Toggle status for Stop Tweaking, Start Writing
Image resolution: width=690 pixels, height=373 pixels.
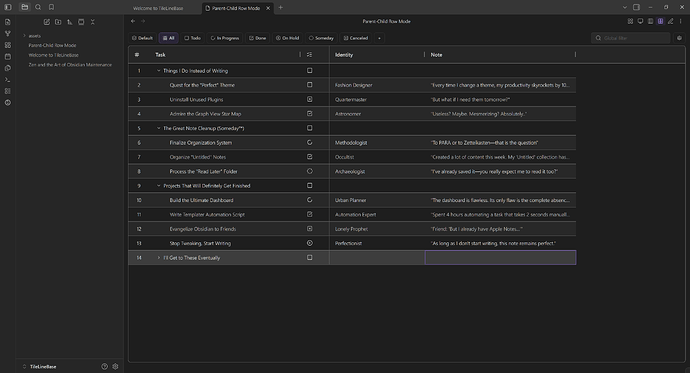(310, 243)
